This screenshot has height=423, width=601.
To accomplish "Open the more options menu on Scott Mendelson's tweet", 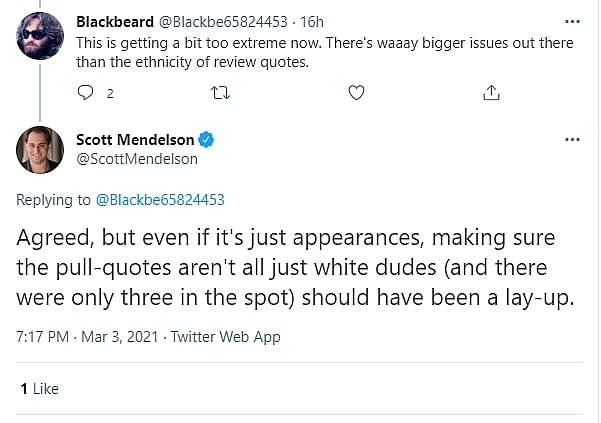I will 570,139.
